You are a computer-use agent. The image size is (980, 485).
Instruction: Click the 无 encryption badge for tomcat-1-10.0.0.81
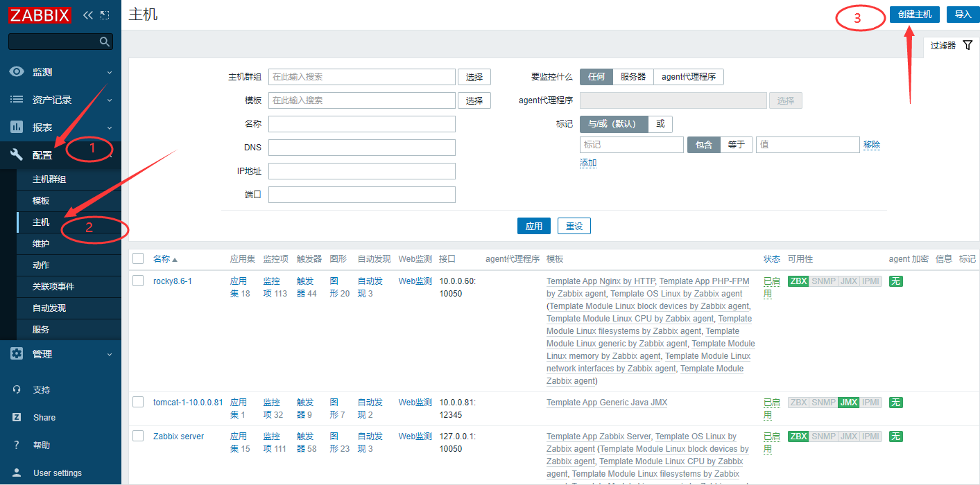896,403
